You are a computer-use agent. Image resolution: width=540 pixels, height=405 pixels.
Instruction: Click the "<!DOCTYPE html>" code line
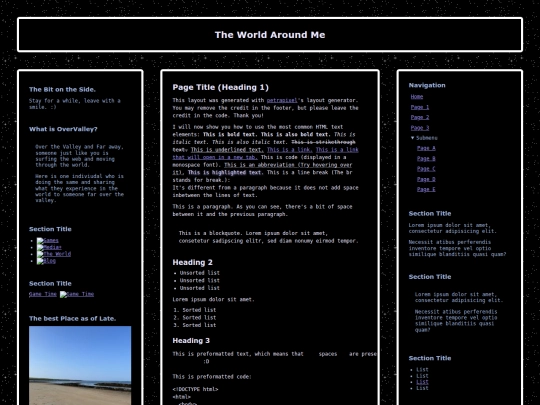pyautogui.click(x=195, y=389)
